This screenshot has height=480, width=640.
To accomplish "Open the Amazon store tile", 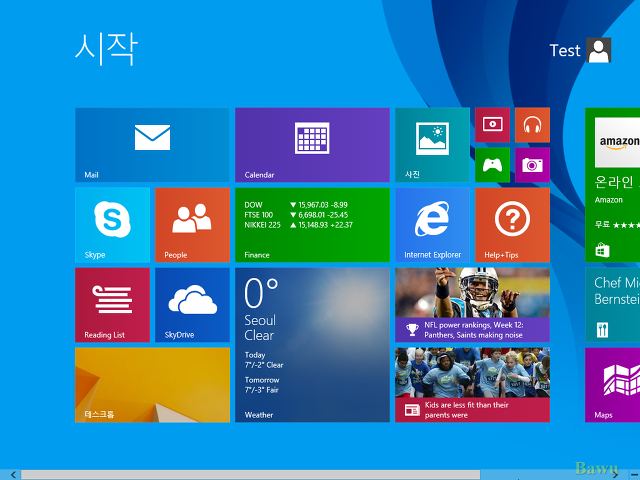I will [612, 185].
